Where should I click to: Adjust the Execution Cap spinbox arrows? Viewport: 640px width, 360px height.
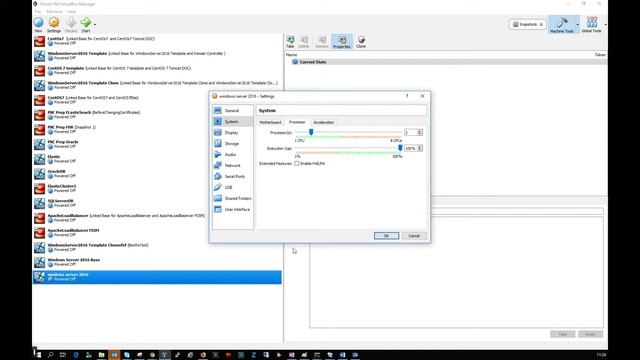click(420, 148)
